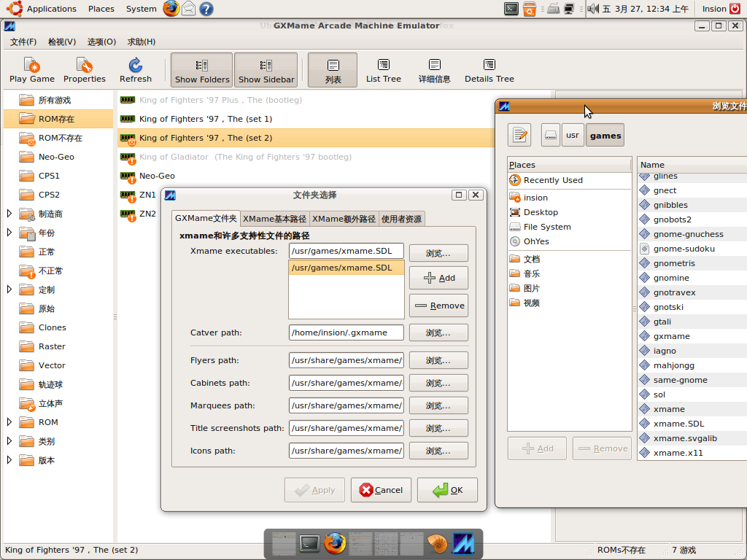Open the Properties toolbar icon
Viewport: 747px width, 560px height.
click(x=85, y=70)
